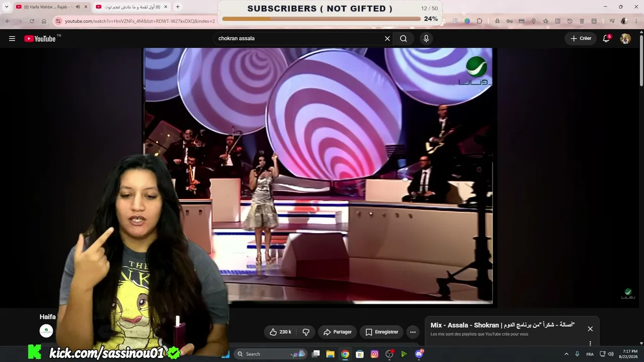The width and height of the screenshot is (644, 362).
Task: Click the trash can toolbar icon
Action: click(x=582, y=21)
